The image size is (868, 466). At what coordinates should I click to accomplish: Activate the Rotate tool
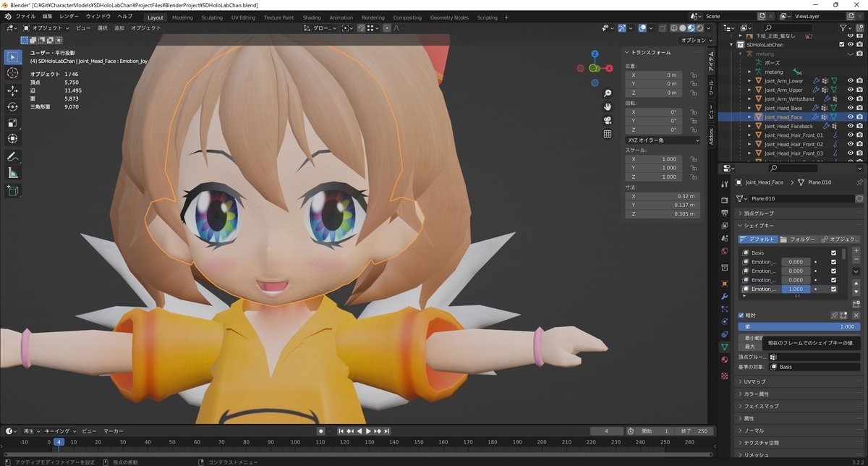tap(13, 106)
